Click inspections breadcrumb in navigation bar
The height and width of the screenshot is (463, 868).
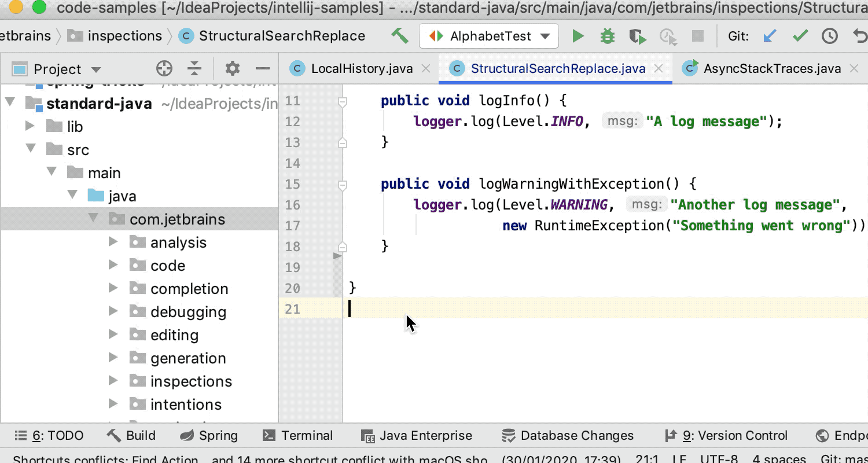[x=115, y=36]
